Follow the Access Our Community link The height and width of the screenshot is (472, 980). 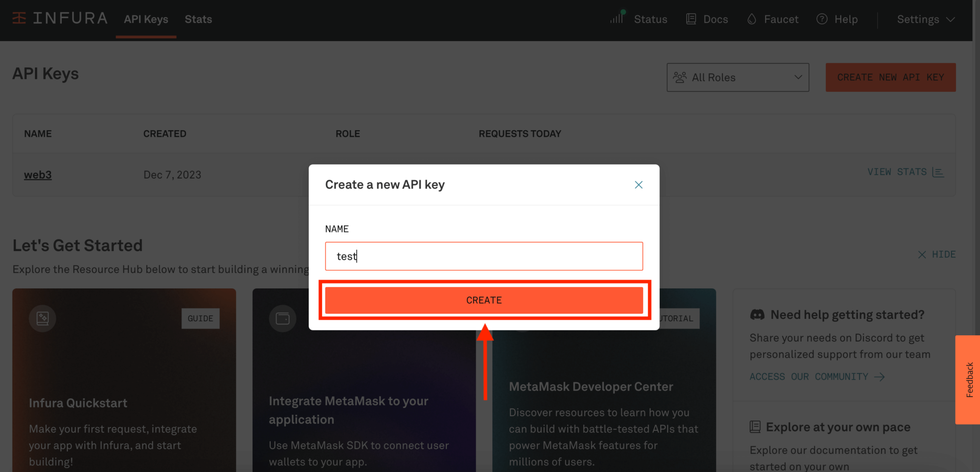point(816,377)
